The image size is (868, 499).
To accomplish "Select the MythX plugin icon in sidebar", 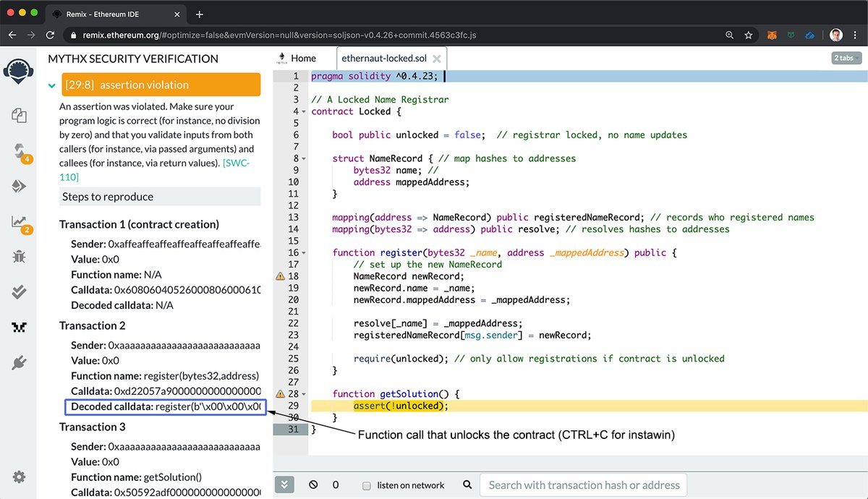I will click(20, 327).
